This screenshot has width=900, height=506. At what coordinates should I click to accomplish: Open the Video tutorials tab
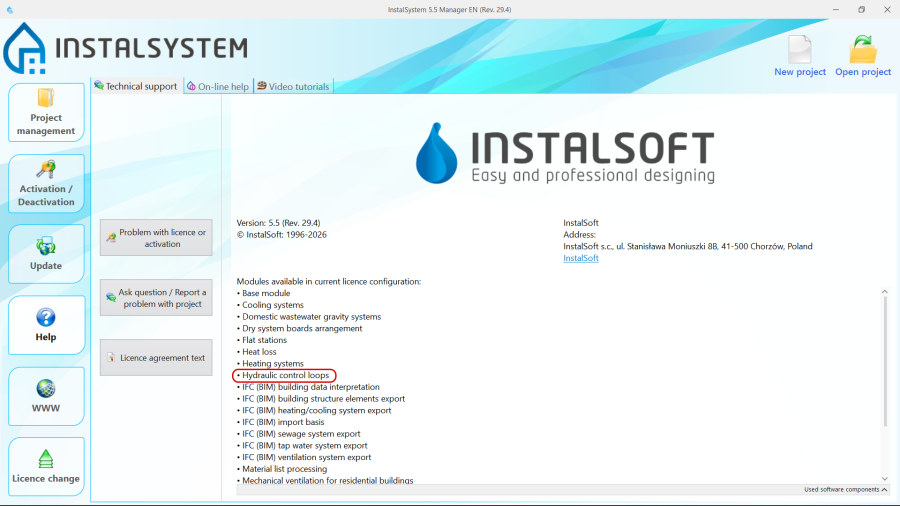293,87
